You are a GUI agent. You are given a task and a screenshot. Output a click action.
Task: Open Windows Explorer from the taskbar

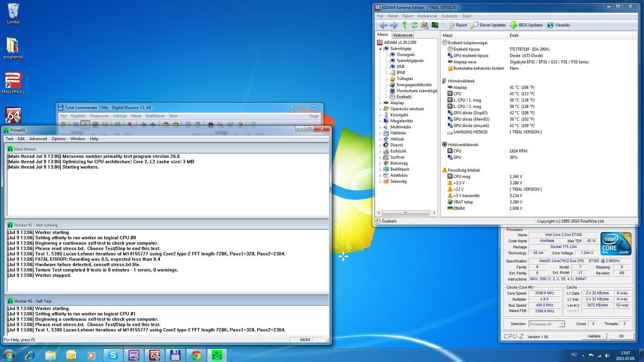(x=51, y=356)
